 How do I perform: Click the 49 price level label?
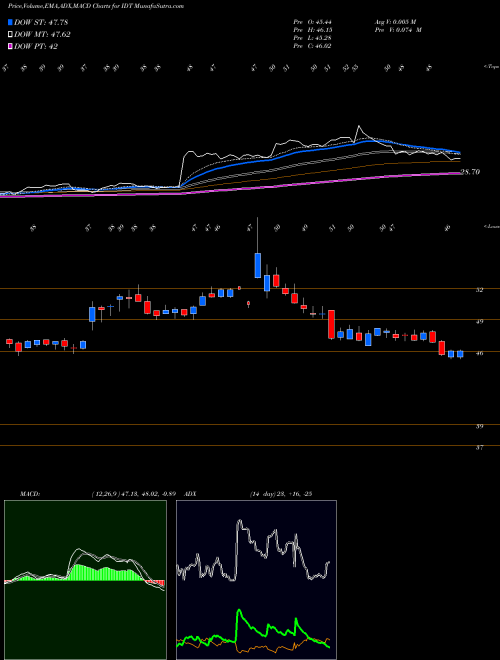point(479,322)
